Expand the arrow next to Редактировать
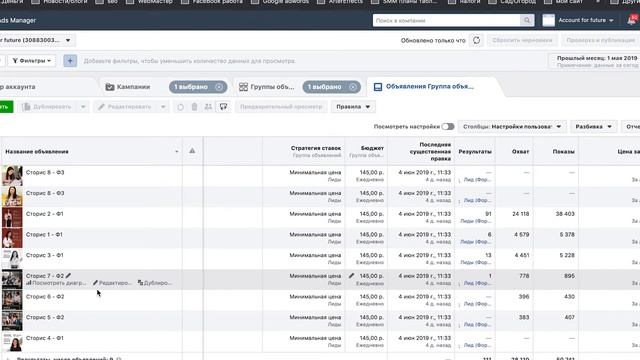 [x=163, y=107]
